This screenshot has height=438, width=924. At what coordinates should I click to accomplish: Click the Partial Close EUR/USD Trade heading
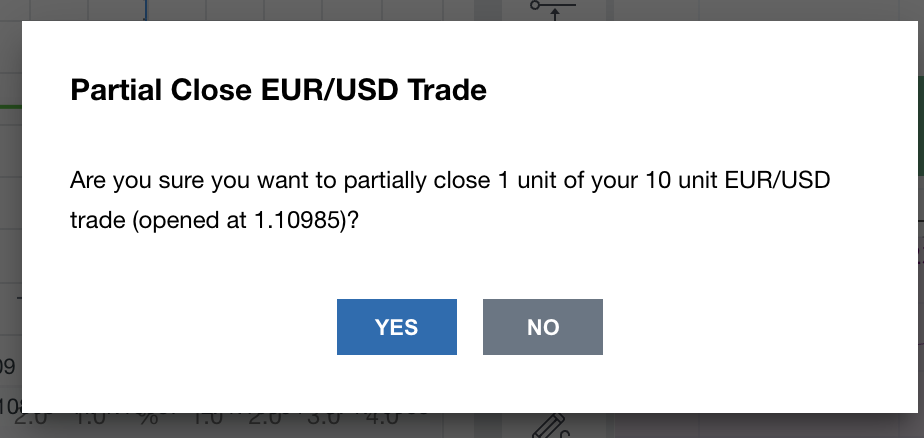(278, 92)
